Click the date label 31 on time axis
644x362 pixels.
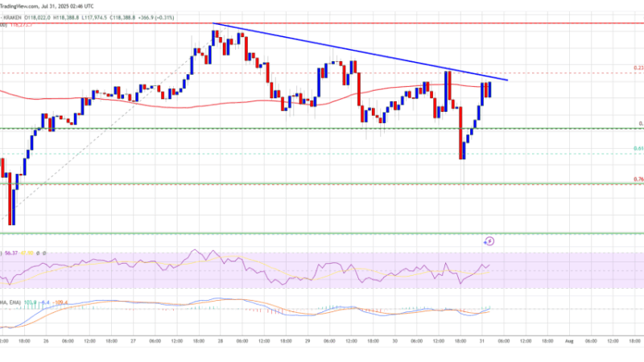(x=482, y=341)
